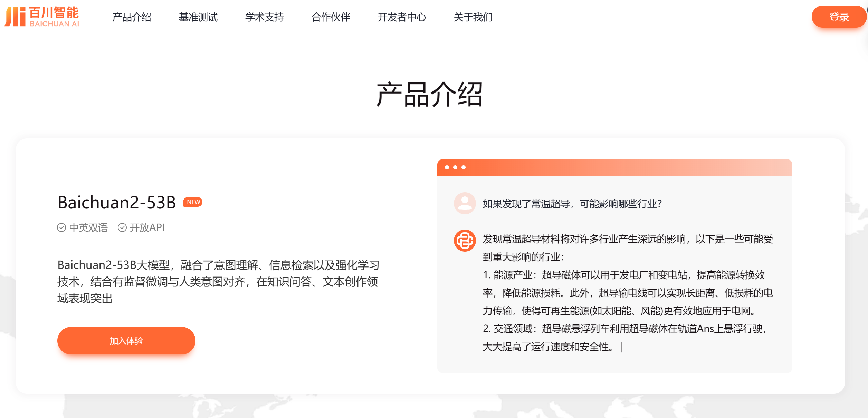Navigate to 关于我们
Screen dimensions: 868x418
(473, 17)
